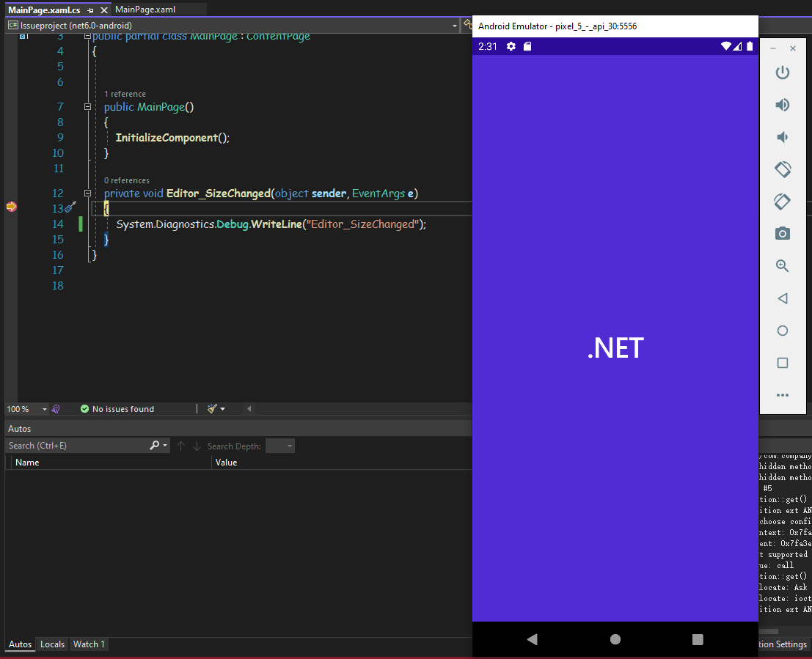Tap the Android Back navigation triangle

[x=532, y=638]
